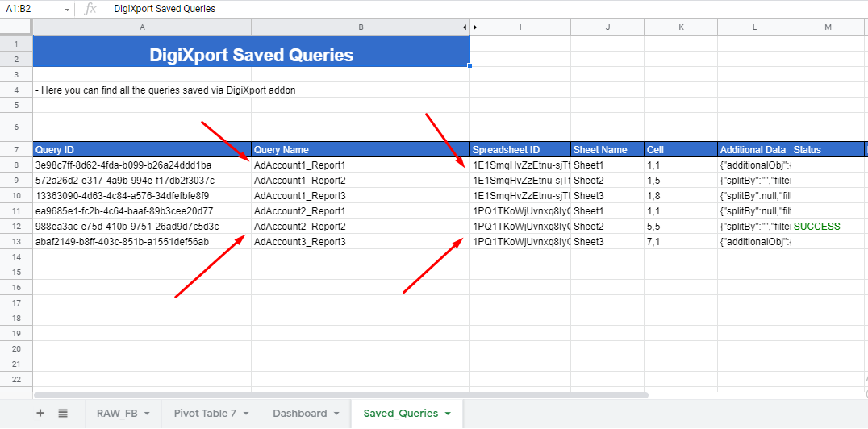Select Spreadsheet ID cell in row 8
This screenshot has height=429, width=868.
pyautogui.click(x=520, y=165)
